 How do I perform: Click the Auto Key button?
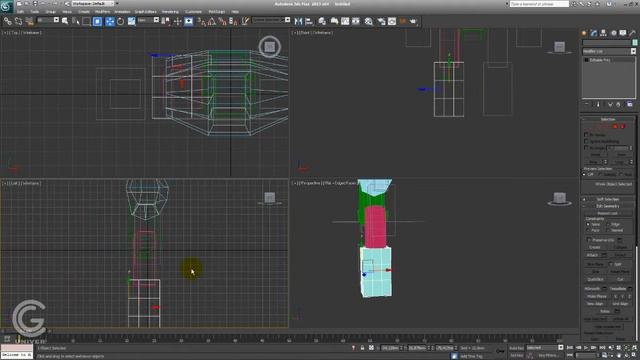(516, 348)
